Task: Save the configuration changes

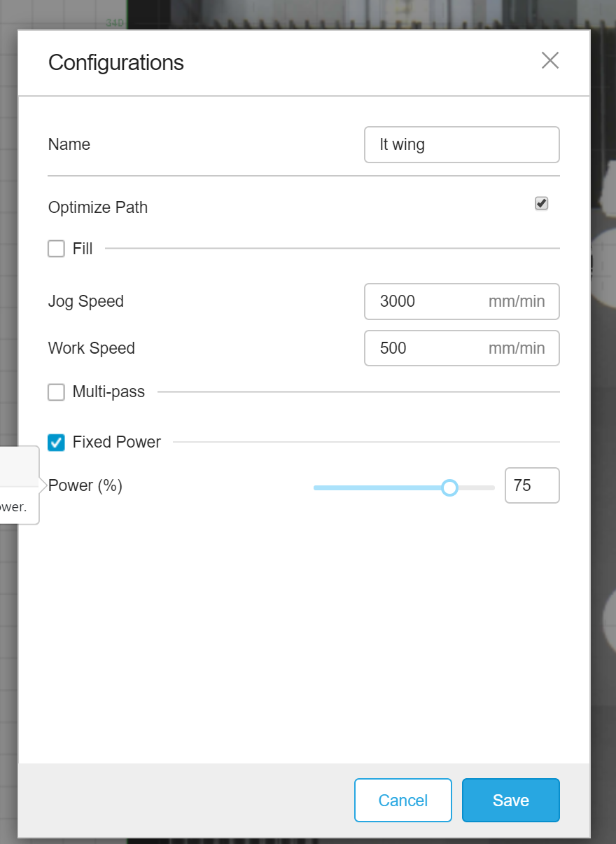Action: [510, 800]
